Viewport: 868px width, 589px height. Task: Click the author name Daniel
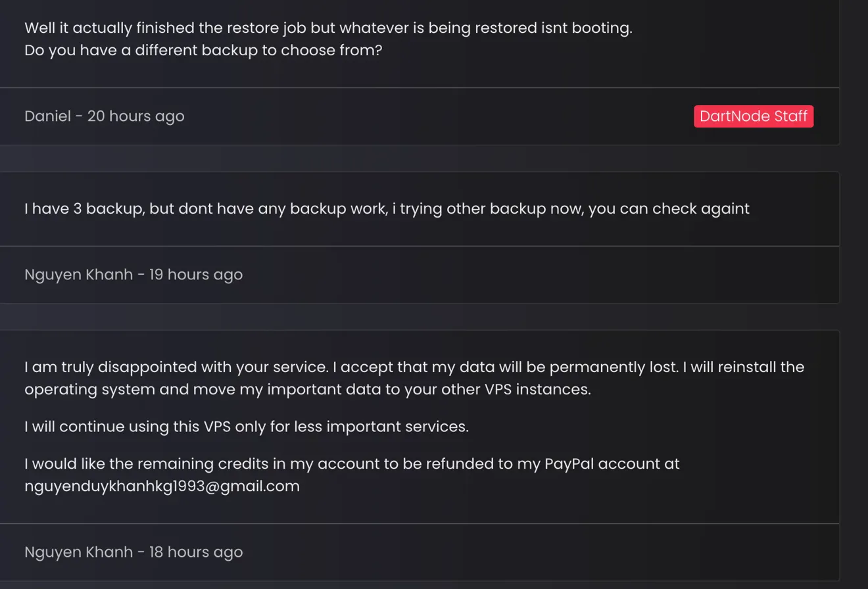pos(47,116)
